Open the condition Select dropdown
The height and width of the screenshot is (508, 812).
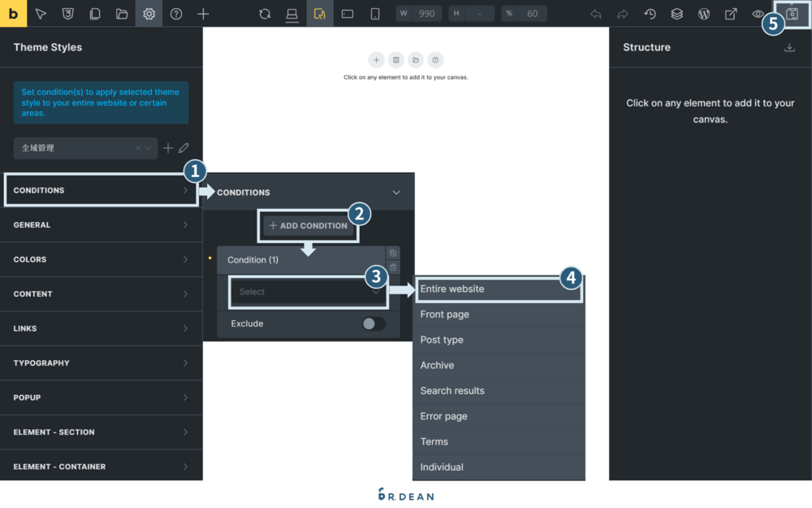[x=308, y=292]
